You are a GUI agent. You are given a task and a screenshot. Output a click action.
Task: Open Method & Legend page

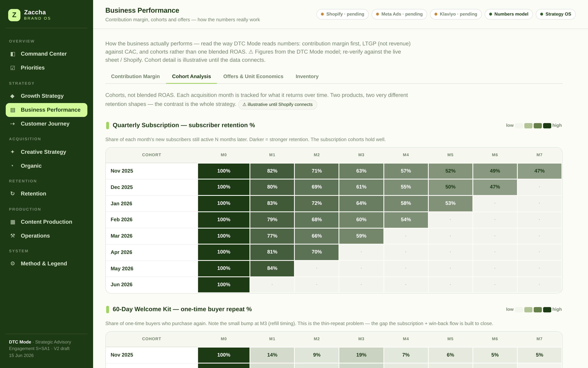pyautogui.click(x=46, y=264)
